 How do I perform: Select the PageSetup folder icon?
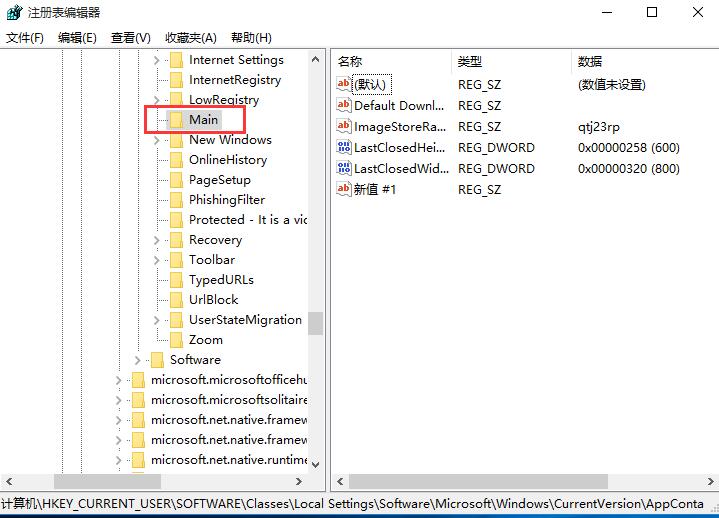point(177,180)
